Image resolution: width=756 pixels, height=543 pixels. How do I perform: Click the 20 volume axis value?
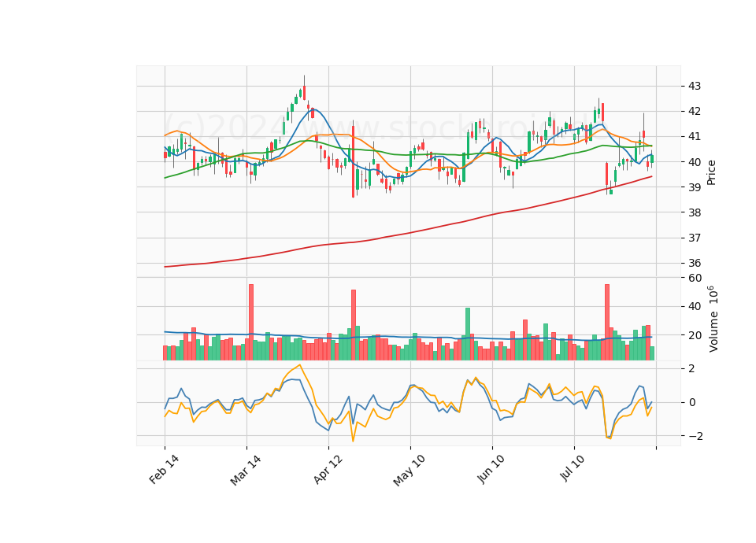tap(695, 335)
